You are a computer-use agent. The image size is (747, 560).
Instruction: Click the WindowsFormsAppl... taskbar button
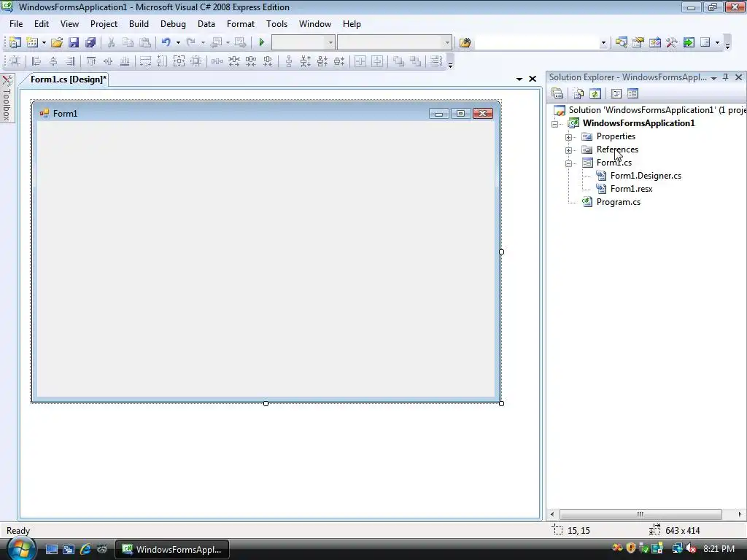172,550
